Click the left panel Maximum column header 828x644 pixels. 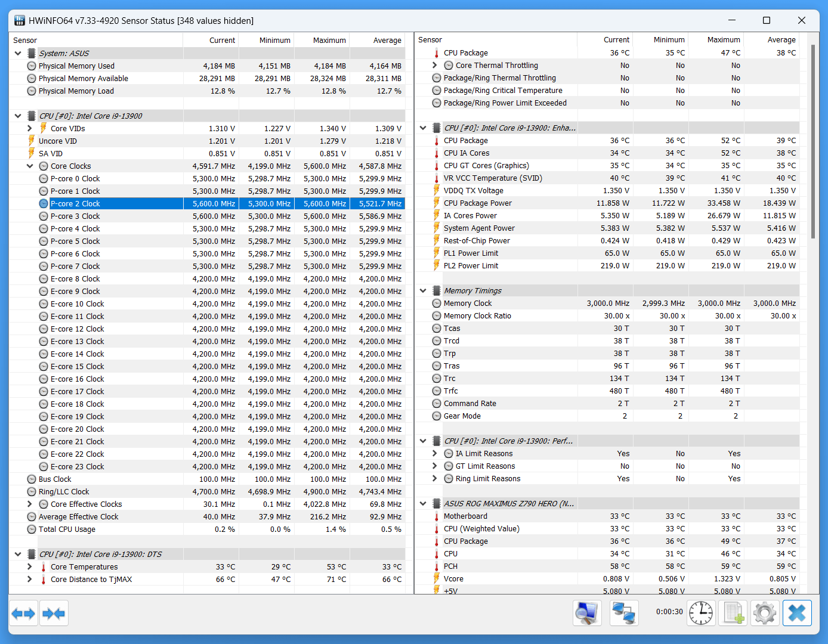[x=322, y=40]
